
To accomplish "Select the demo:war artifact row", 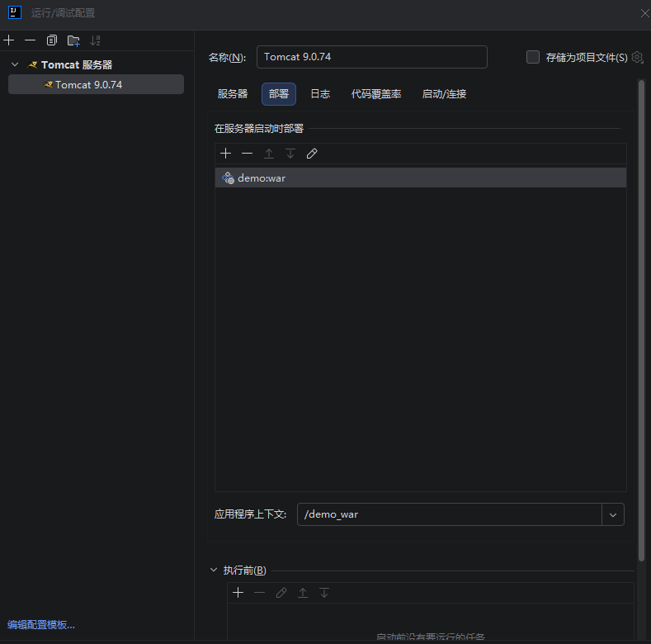I will [x=421, y=178].
